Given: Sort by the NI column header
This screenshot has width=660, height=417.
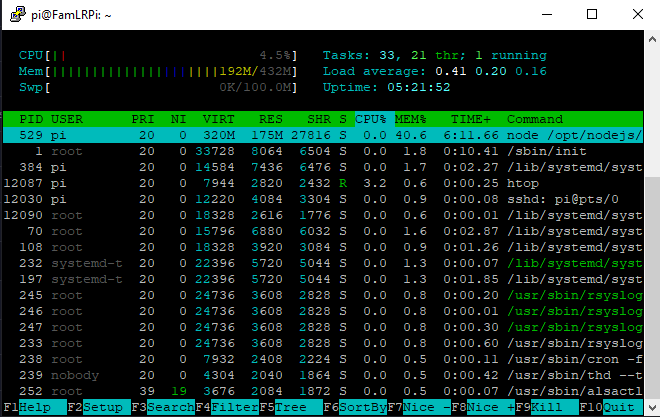Looking at the screenshot, I should 178,120.
